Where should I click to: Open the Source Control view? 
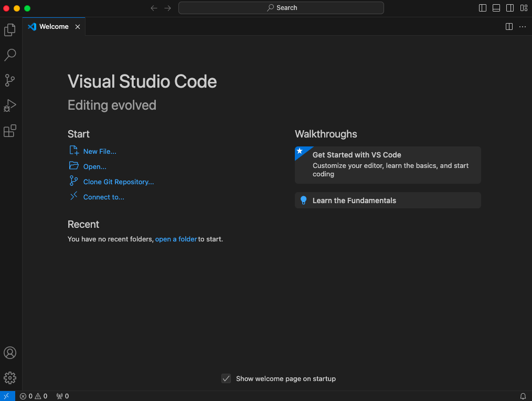10,80
